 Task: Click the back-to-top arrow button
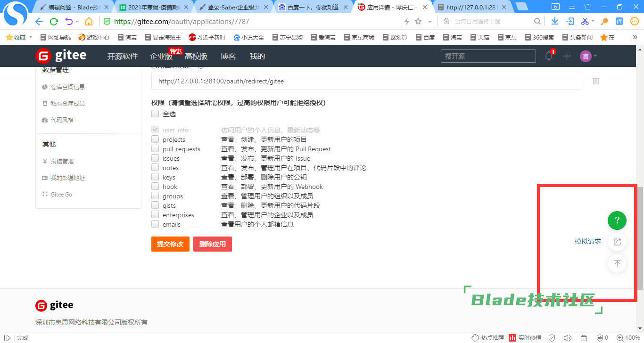coord(617,263)
